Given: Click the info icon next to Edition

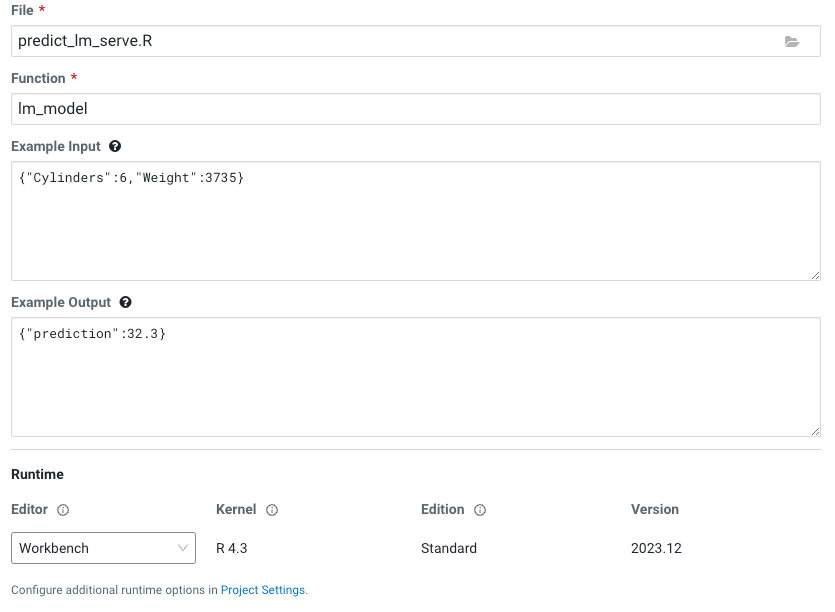Looking at the screenshot, I should [x=480, y=510].
